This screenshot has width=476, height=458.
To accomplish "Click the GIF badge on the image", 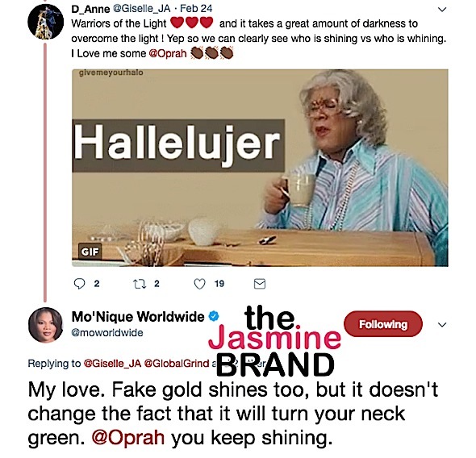I will (90, 252).
